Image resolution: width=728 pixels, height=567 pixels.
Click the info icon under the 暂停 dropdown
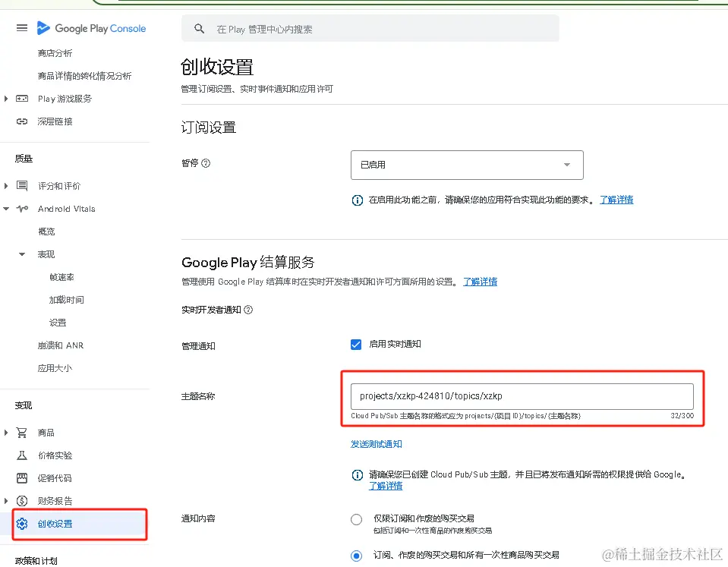357,200
